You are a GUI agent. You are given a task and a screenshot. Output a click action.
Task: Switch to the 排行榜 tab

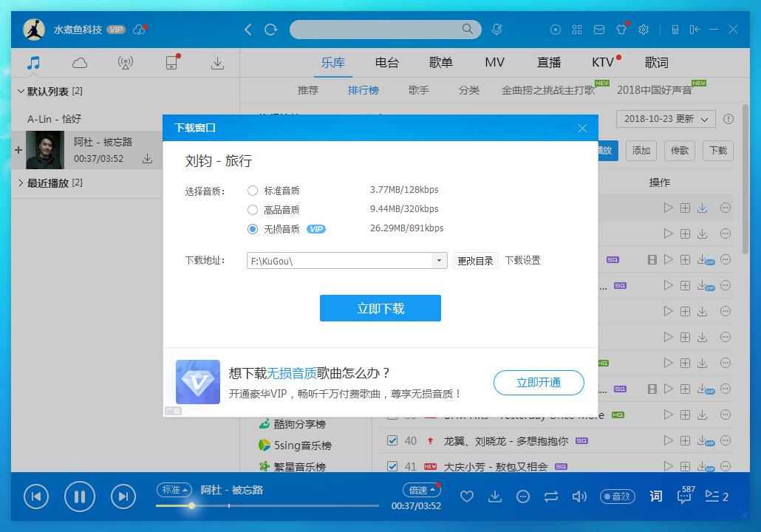tap(363, 90)
